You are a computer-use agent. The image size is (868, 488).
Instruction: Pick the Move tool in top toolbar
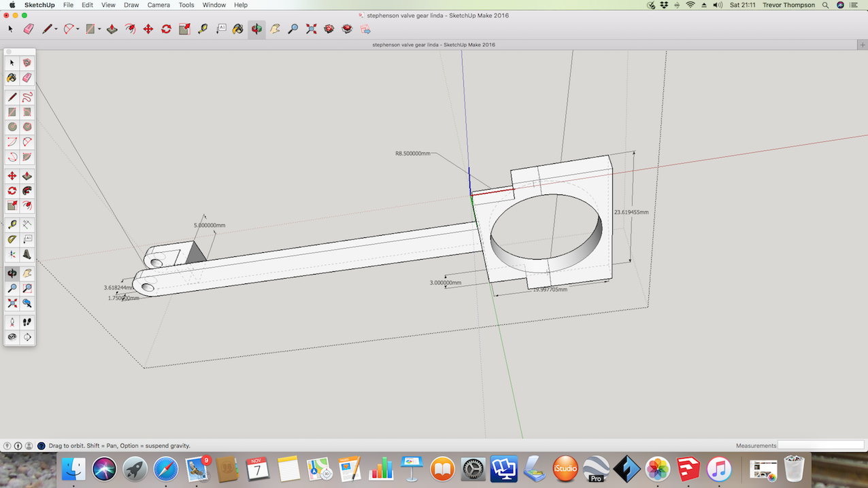[148, 29]
